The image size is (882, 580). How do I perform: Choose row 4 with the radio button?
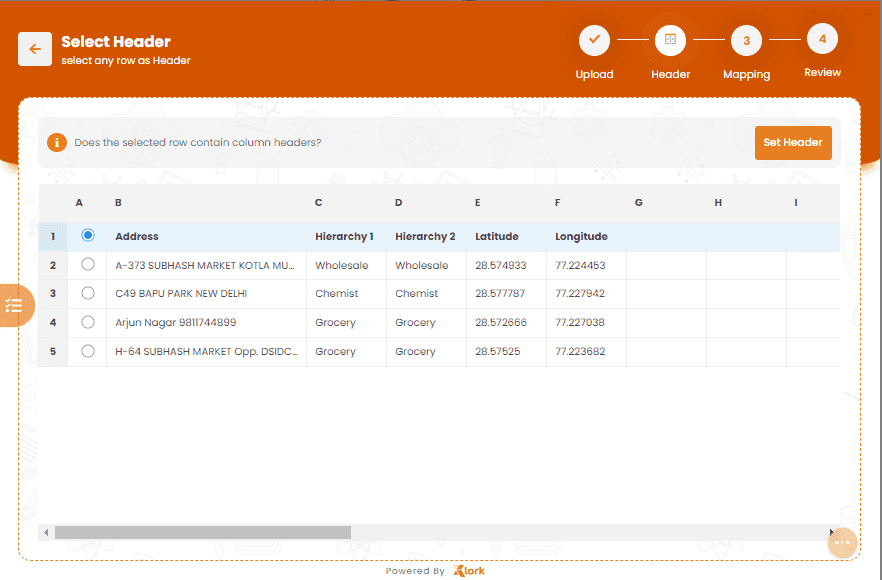(87, 322)
